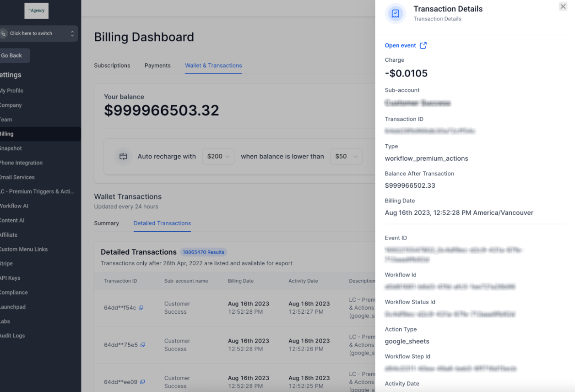
Task: Click the workflow_premium_actions type value
Action: (x=427, y=158)
